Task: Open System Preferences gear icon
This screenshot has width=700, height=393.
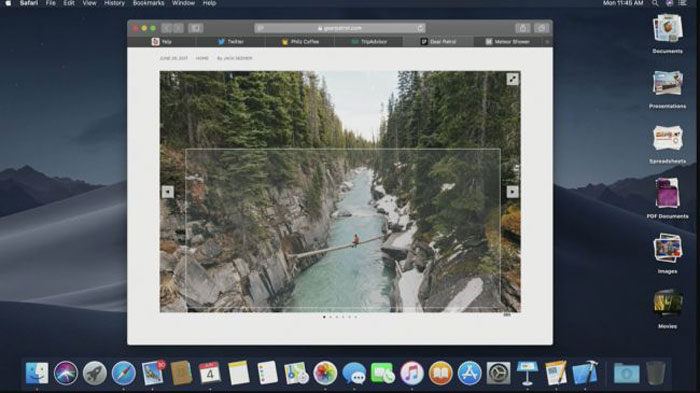Action: click(x=498, y=373)
